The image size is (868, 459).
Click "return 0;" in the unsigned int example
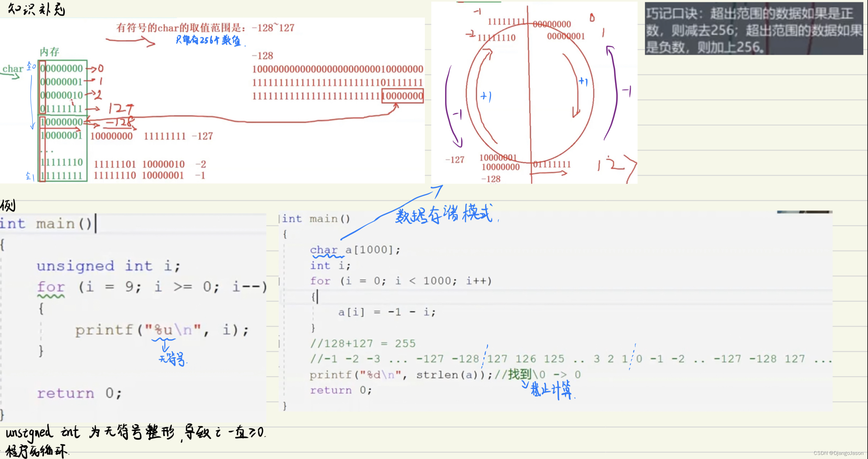[79, 393]
